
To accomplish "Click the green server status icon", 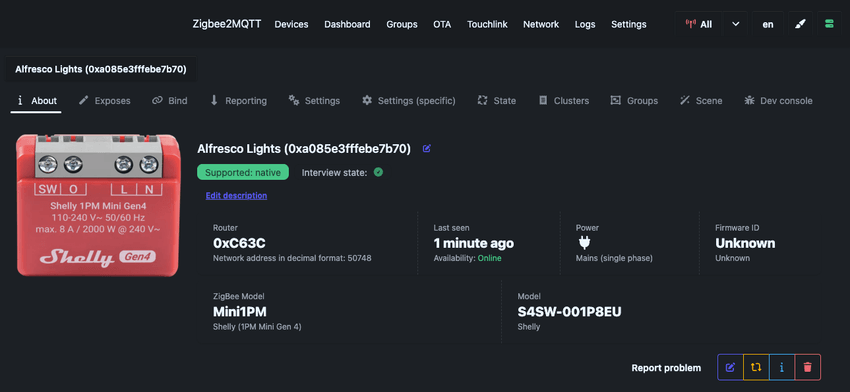I will [829, 24].
